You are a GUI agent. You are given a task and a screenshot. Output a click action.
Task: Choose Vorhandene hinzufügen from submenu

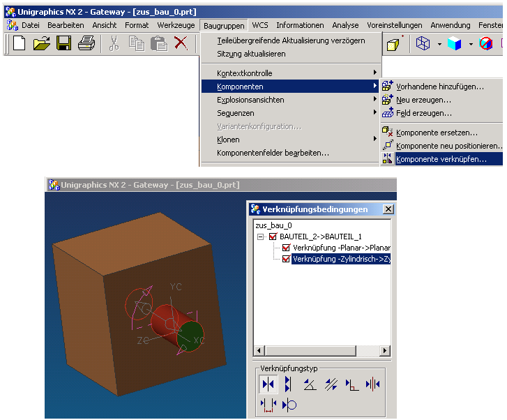(440, 87)
